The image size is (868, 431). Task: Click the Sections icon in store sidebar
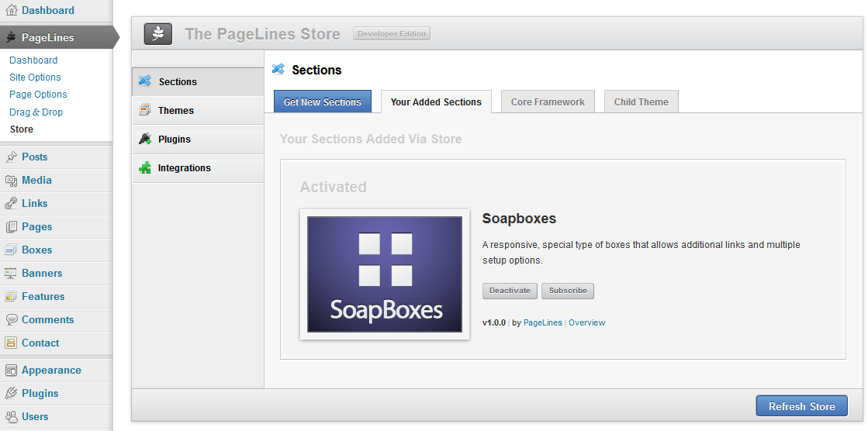(144, 81)
